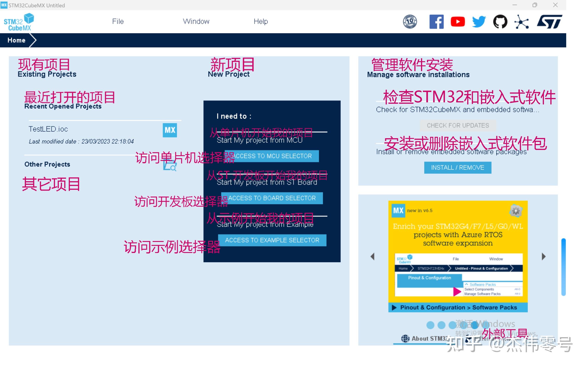
Task: Click Pinout & Configuration > Software Packs link
Action: (x=458, y=308)
